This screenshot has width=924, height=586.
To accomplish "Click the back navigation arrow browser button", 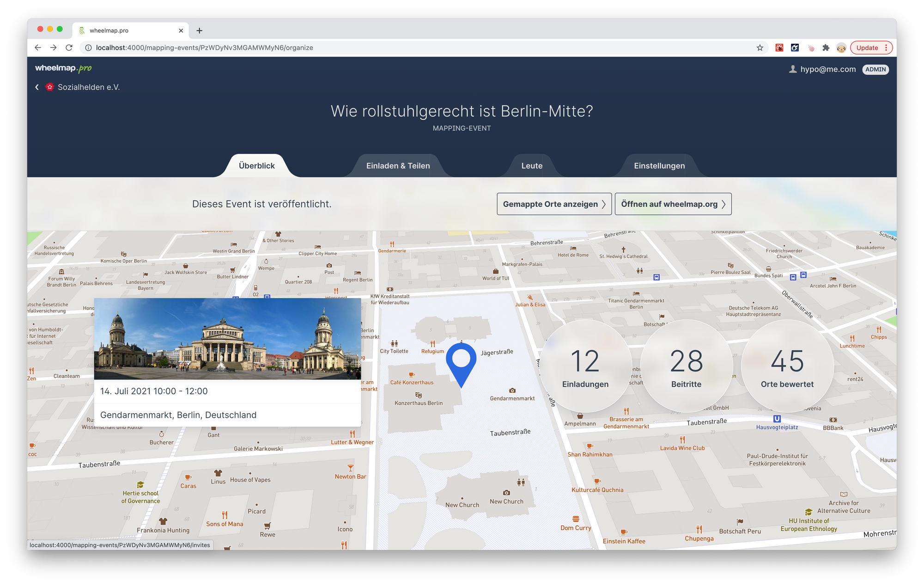I will [x=38, y=48].
